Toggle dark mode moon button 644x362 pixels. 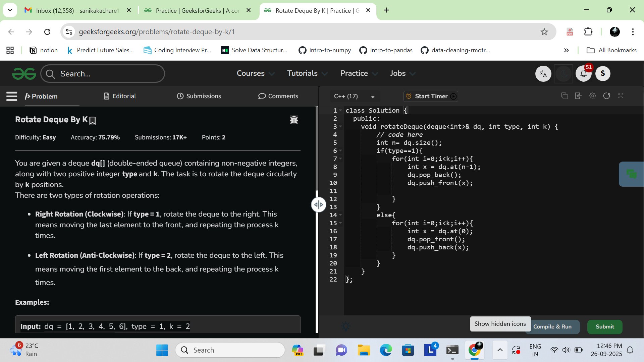tap(563, 73)
